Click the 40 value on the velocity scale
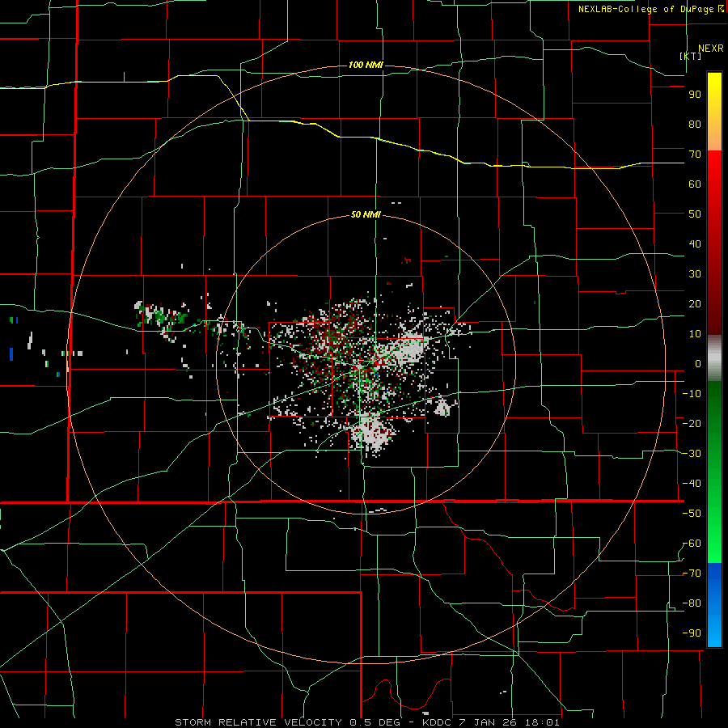 (695, 244)
